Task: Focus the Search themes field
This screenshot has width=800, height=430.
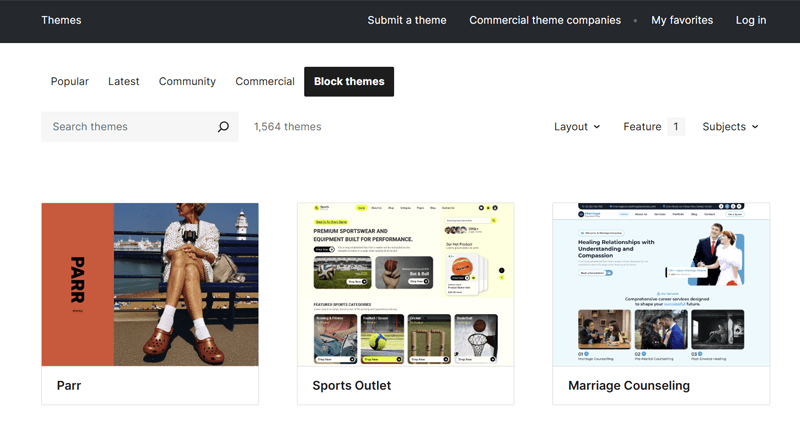Action: 140,127
